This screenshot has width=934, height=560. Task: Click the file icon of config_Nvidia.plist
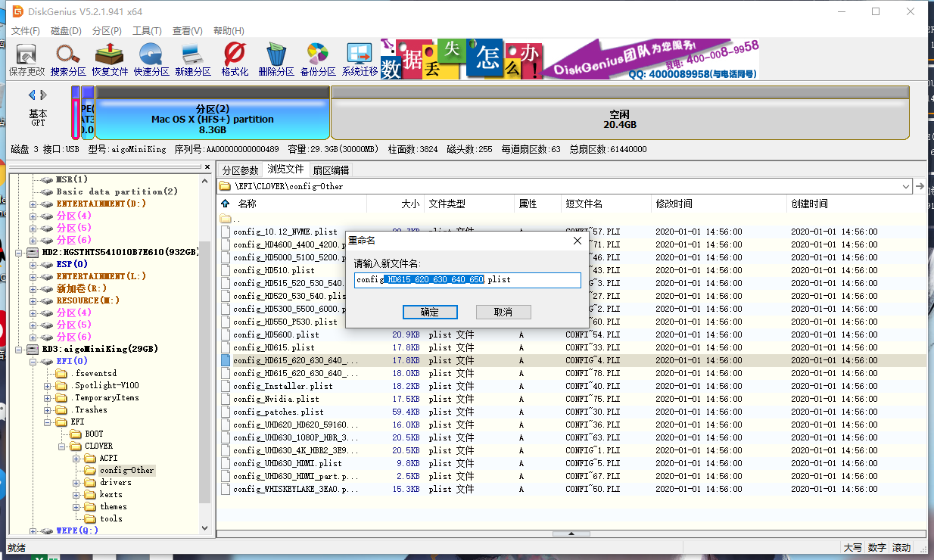pos(226,399)
